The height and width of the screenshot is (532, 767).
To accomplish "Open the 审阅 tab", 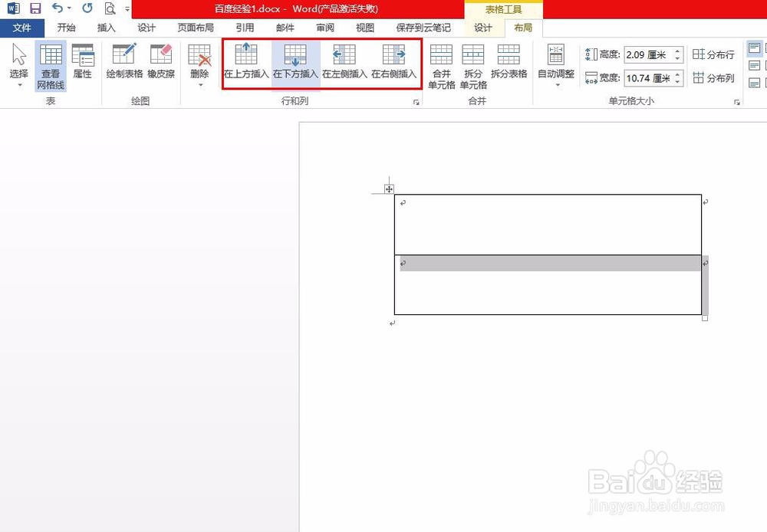I will point(324,28).
